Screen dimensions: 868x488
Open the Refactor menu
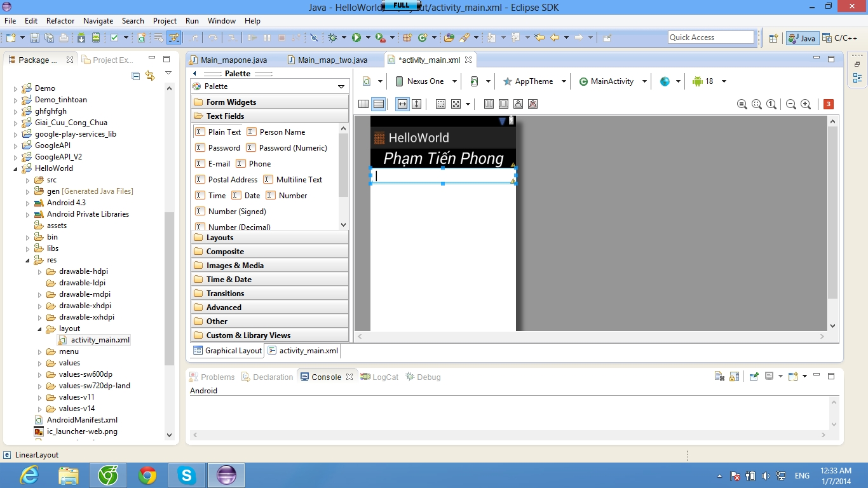[60, 21]
